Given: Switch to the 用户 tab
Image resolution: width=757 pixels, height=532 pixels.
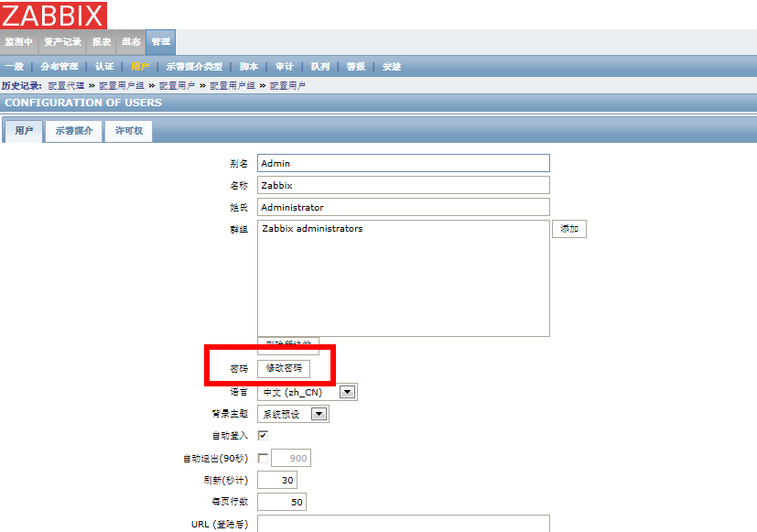Looking at the screenshot, I should click(24, 131).
